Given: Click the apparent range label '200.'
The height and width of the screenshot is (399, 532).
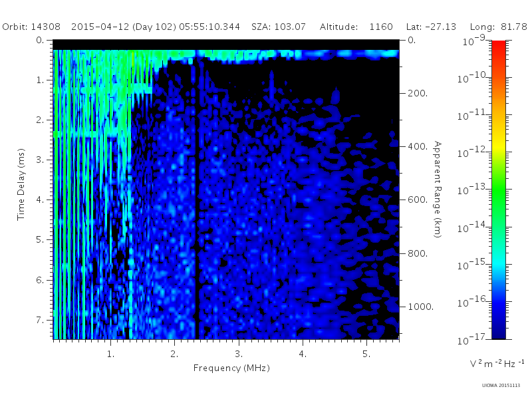Looking at the screenshot, I should pyautogui.click(x=418, y=93).
